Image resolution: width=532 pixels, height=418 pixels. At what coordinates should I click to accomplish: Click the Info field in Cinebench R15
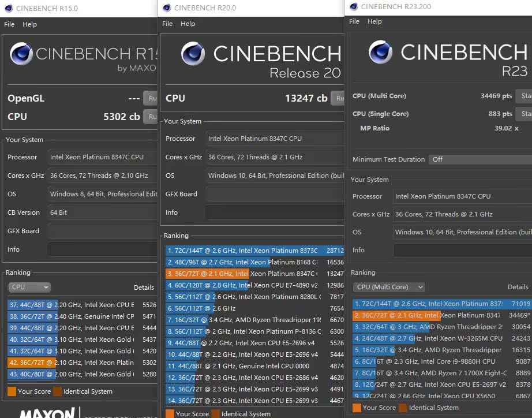102,249
